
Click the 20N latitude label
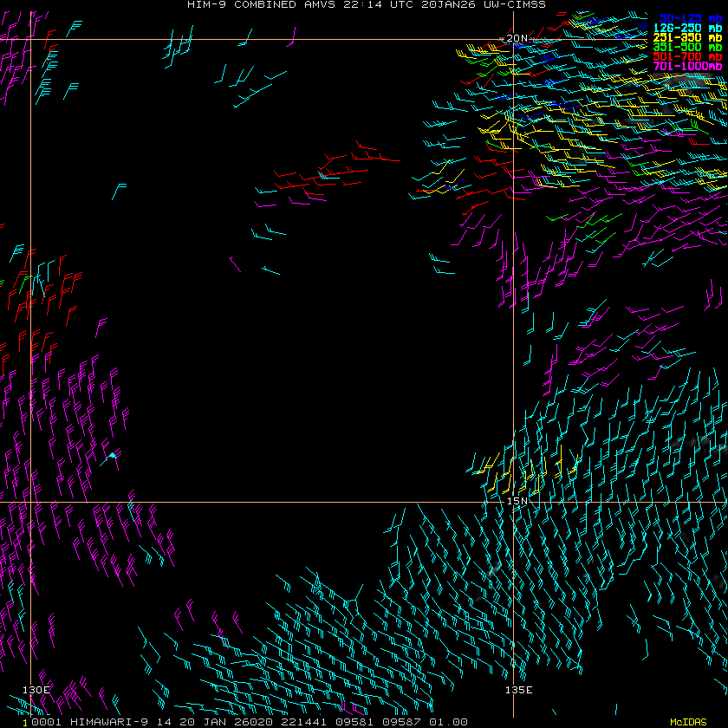517,38
